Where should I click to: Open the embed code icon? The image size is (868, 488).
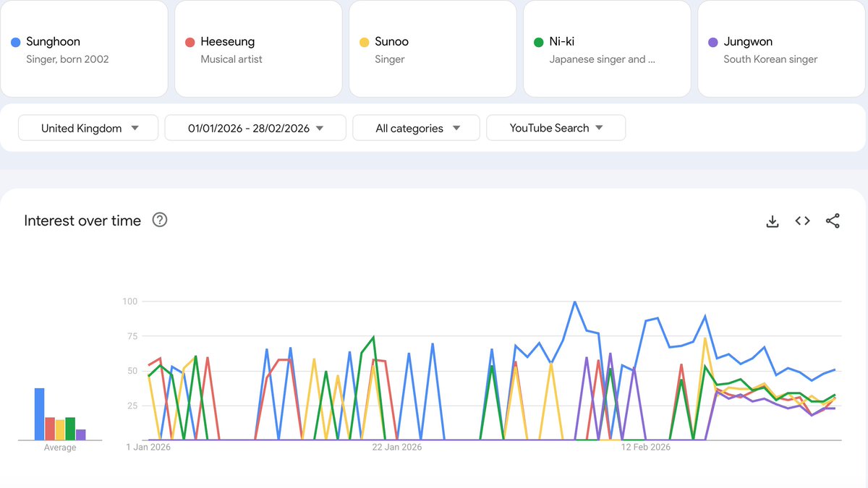(x=802, y=221)
